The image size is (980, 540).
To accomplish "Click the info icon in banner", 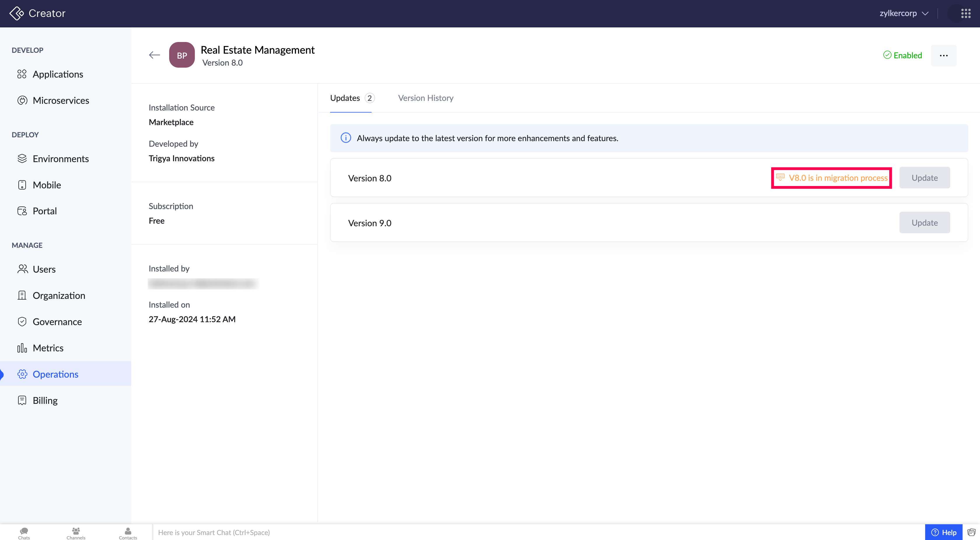I will point(345,138).
